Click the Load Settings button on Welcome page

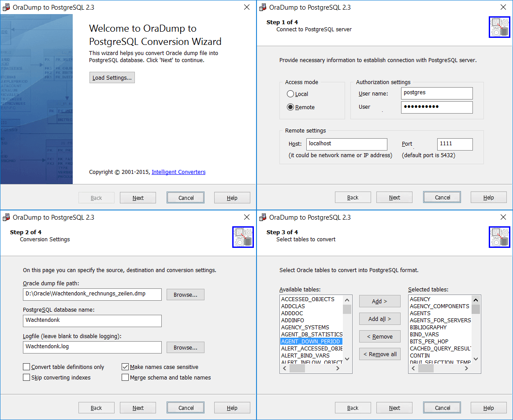point(112,77)
